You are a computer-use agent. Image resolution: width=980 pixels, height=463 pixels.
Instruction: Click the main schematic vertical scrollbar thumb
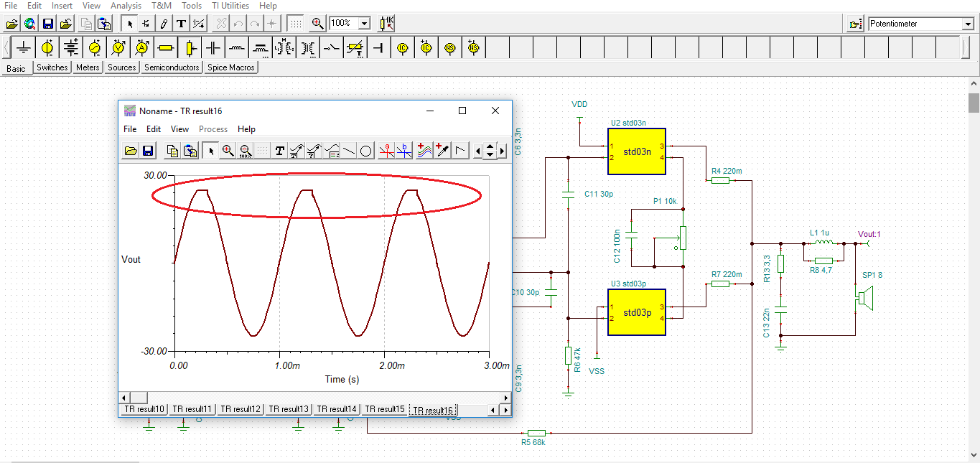pyautogui.click(x=974, y=103)
